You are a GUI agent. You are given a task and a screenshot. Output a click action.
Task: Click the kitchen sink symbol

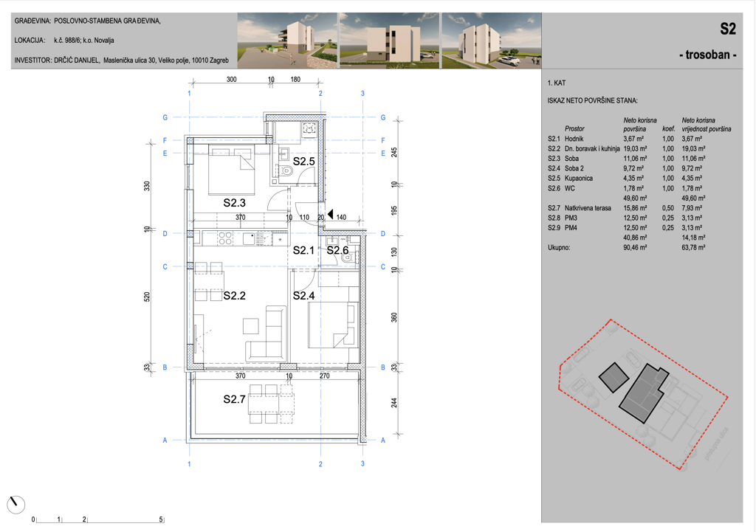pos(250,238)
